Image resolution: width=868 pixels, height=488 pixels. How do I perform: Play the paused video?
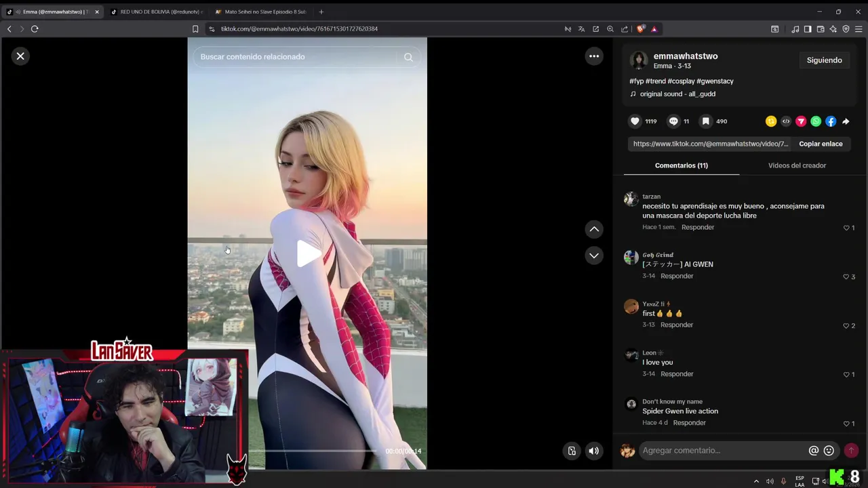308,253
